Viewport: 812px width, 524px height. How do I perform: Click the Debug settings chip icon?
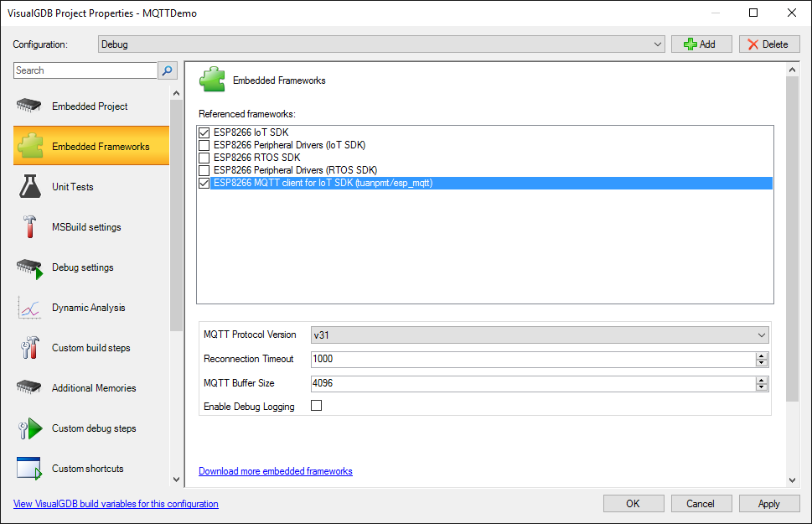(x=29, y=268)
